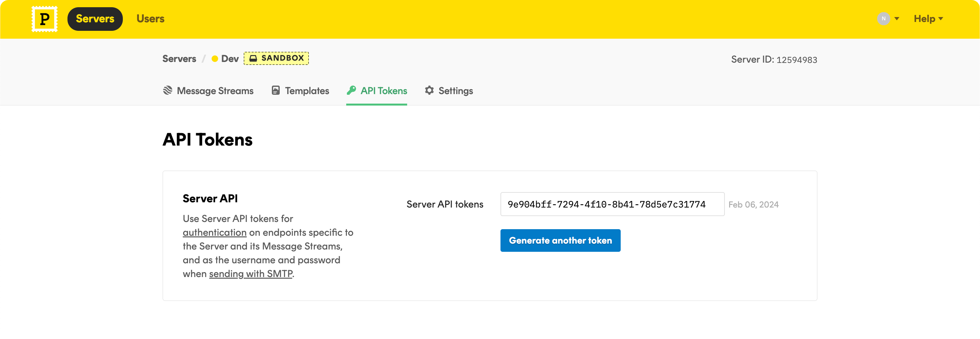Switch to the Templates tab

[307, 91]
